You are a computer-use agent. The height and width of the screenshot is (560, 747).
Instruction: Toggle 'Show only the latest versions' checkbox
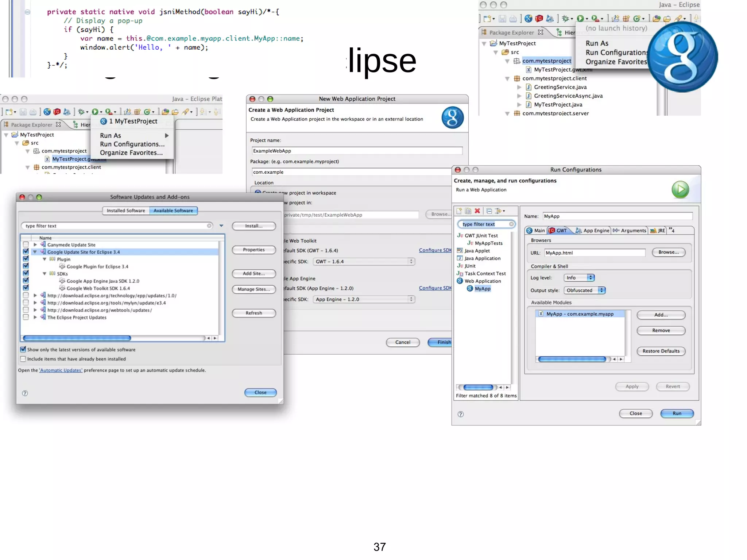[23, 349]
